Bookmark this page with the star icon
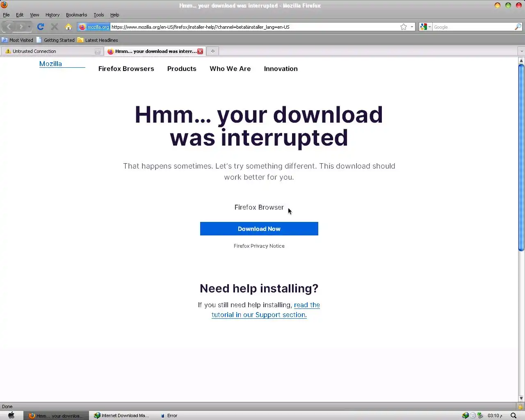The width and height of the screenshot is (525, 420). click(x=404, y=27)
